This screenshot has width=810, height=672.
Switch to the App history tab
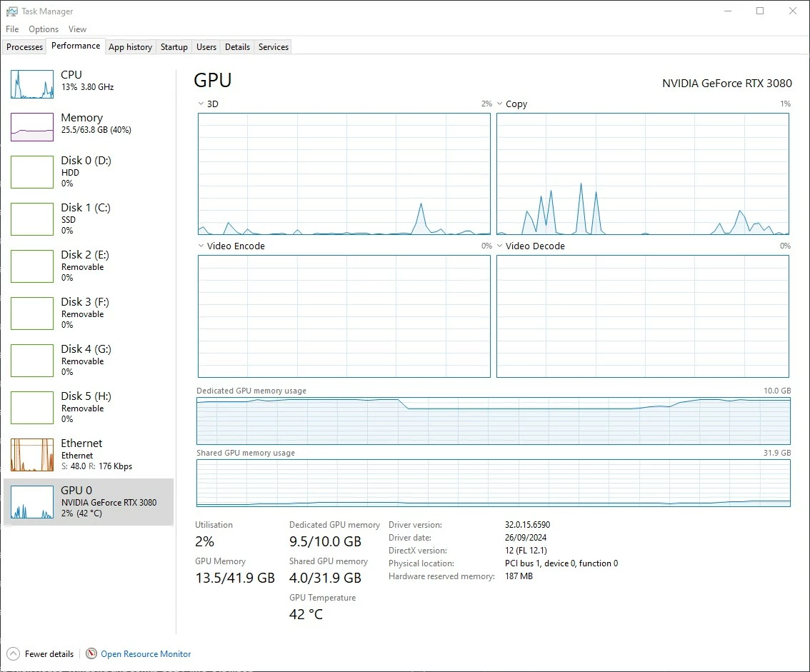pos(130,47)
